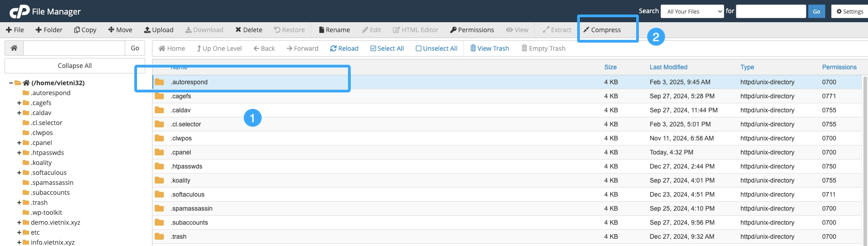Expand .softaculous in the tree
The image size is (868, 246).
(x=19, y=173)
